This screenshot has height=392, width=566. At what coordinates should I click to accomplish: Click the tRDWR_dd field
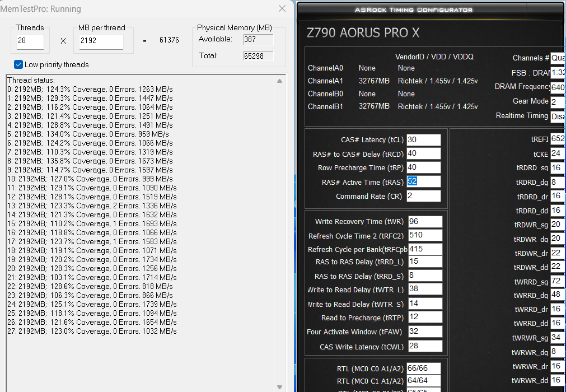[558, 267]
